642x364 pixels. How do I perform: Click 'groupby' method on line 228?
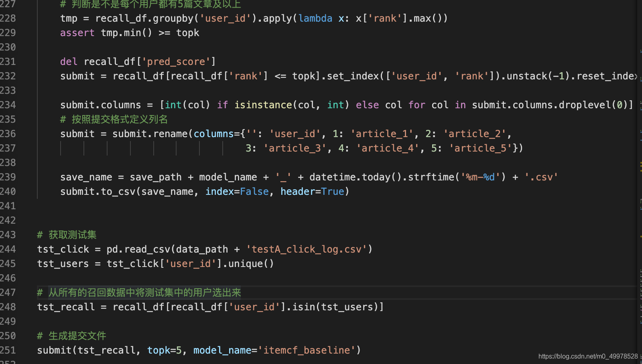173,18
